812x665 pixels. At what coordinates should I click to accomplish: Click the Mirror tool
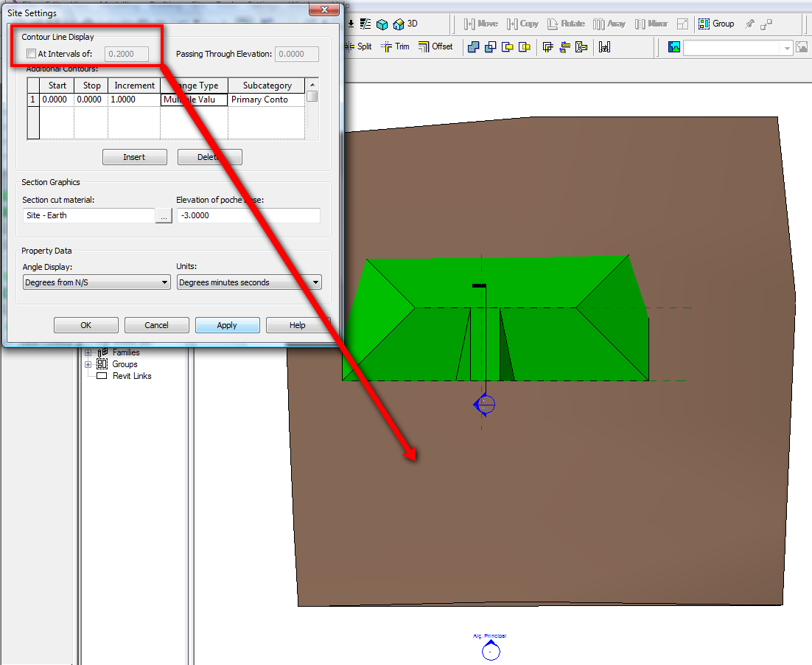(x=651, y=24)
